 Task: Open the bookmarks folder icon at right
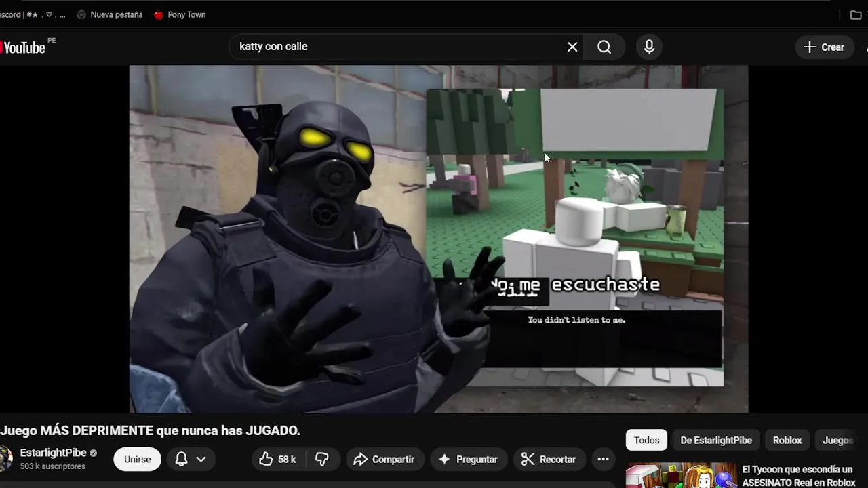tap(856, 14)
